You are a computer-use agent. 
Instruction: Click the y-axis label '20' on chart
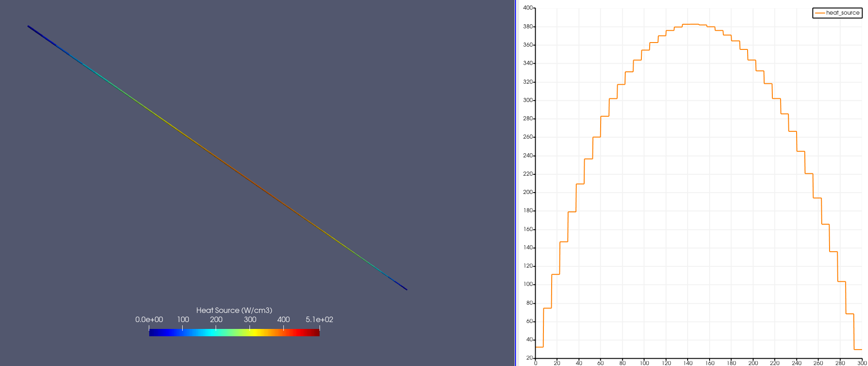pos(530,358)
